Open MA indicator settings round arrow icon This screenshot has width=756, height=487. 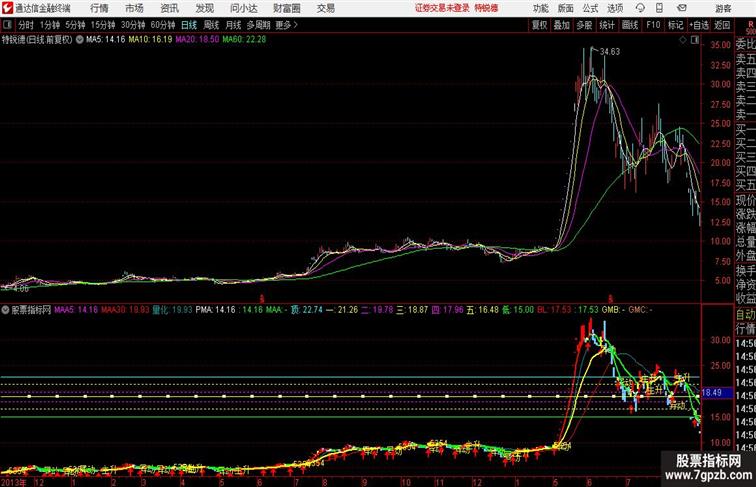(x=80, y=40)
